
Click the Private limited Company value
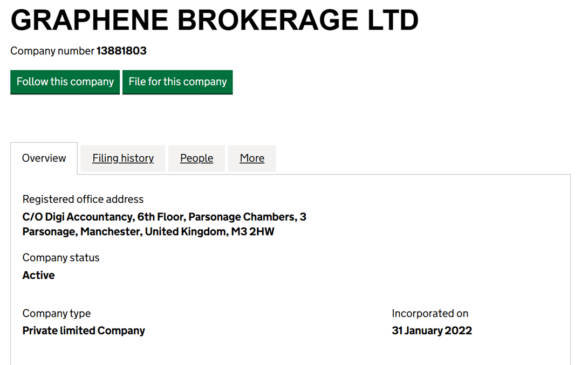pyautogui.click(x=84, y=330)
